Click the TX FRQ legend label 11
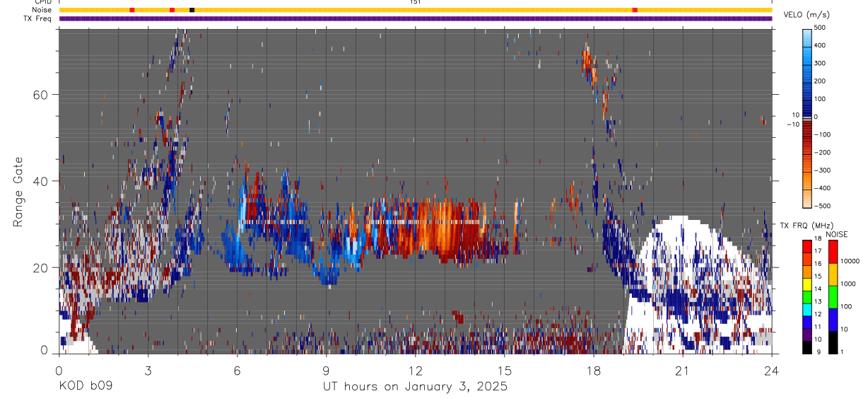Screen dimensions: 868x401 pyautogui.click(x=819, y=327)
